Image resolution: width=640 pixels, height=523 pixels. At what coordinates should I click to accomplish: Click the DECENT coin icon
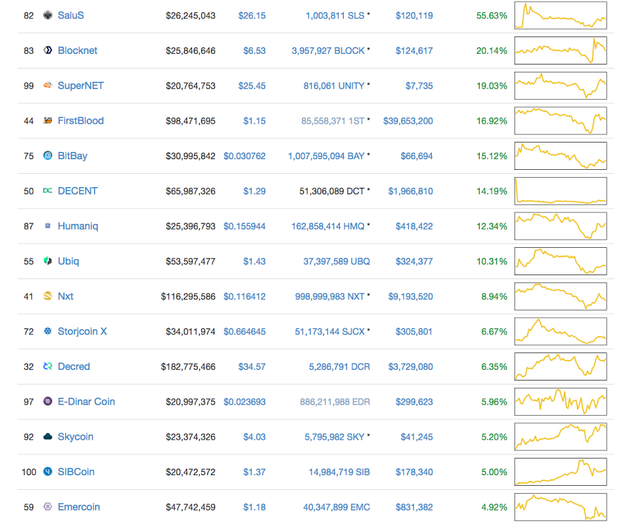tap(48, 191)
